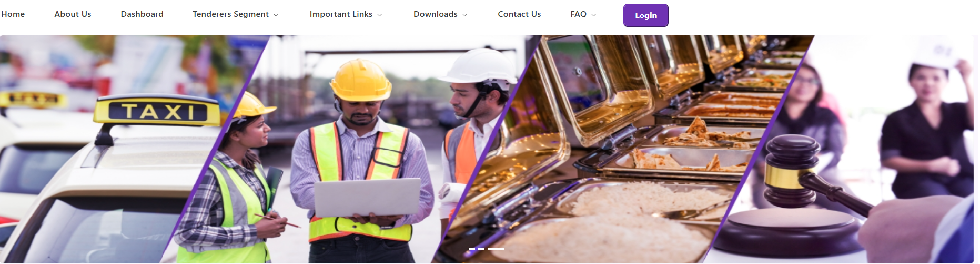Navigate to the Dashboard
The width and height of the screenshot is (980, 264).
(x=142, y=14)
